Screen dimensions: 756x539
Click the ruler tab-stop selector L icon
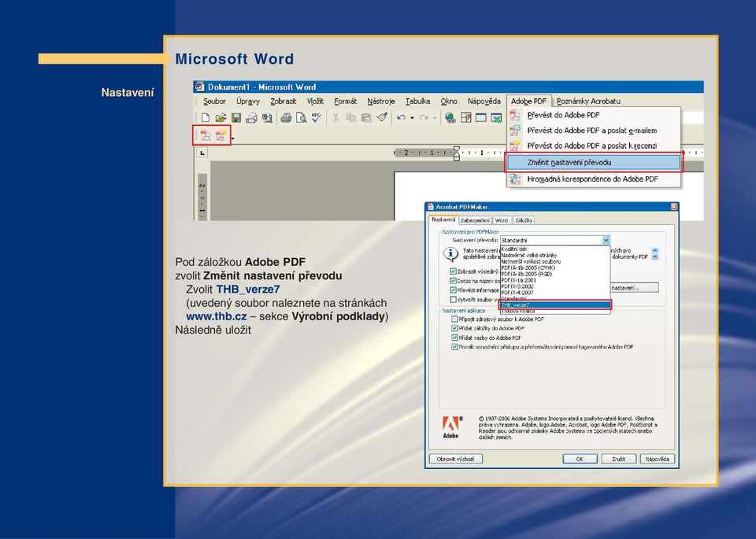(202, 153)
